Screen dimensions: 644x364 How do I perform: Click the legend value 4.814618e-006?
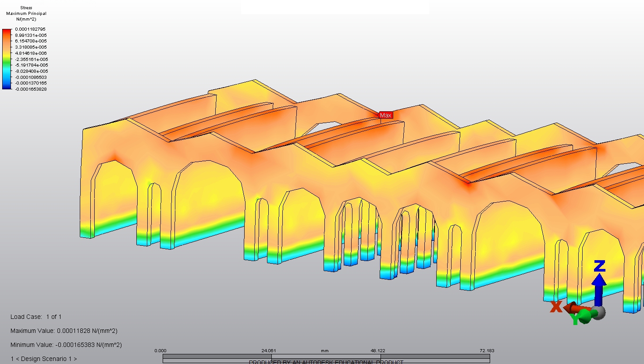(31, 53)
